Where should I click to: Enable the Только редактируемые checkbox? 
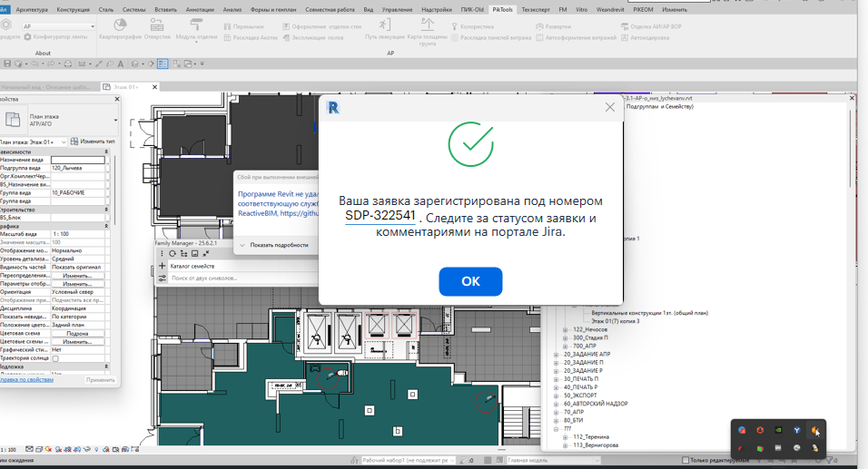pos(686,460)
